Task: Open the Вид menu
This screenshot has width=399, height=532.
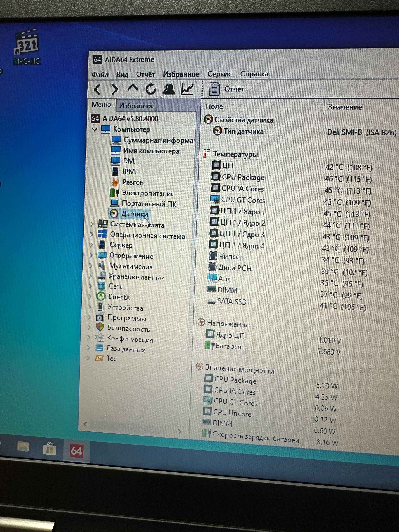Action: tap(122, 75)
